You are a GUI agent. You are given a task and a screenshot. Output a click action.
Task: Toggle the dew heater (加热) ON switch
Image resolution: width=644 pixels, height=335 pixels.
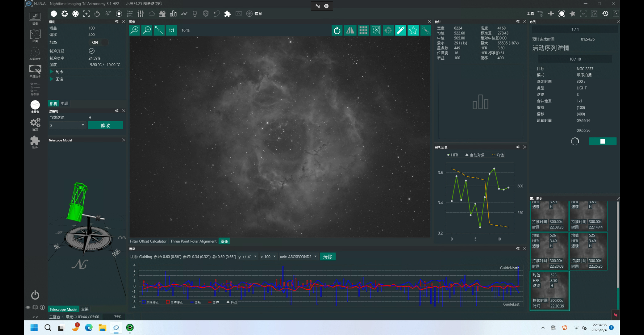click(99, 42)
